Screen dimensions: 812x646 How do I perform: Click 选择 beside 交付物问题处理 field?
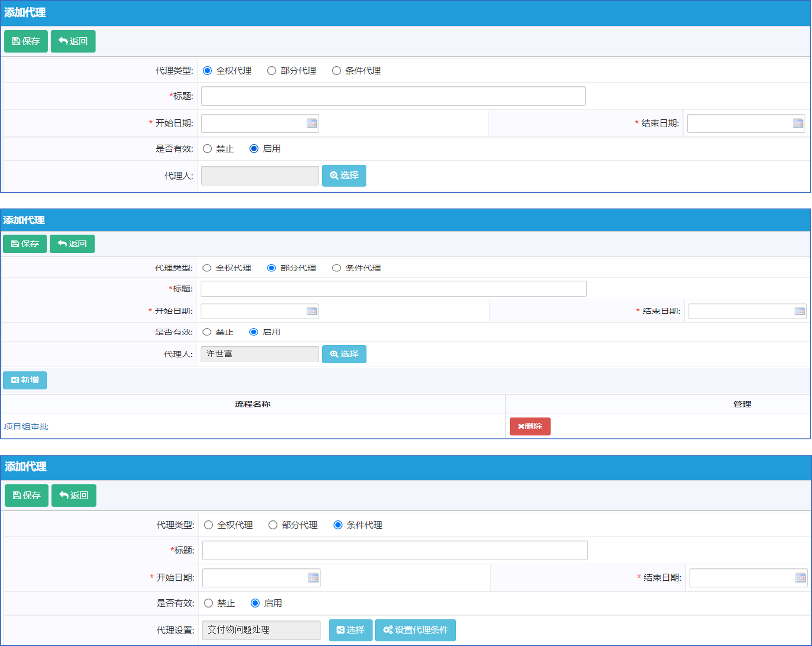click(x=350, y=630)
